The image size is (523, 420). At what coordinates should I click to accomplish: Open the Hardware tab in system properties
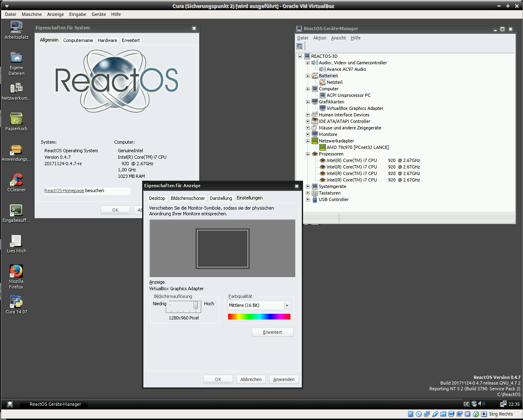point(107,40)
